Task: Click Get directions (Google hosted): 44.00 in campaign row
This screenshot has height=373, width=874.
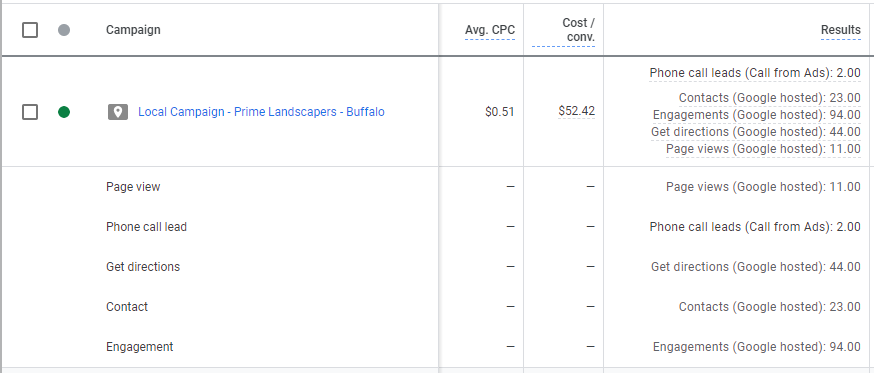Action: [x=756, y=132]
